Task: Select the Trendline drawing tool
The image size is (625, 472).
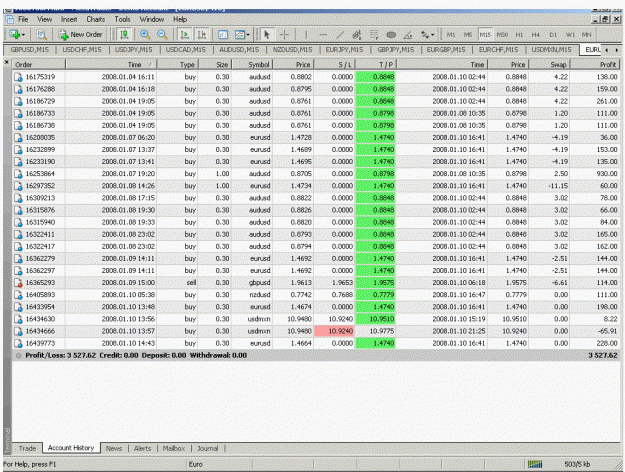Action: 340,35
